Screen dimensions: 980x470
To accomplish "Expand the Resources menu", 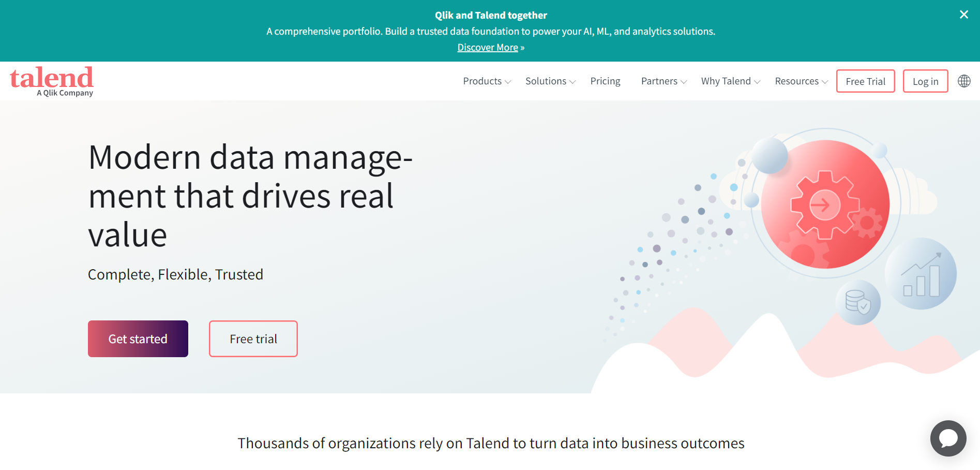I will pos(801,81).
